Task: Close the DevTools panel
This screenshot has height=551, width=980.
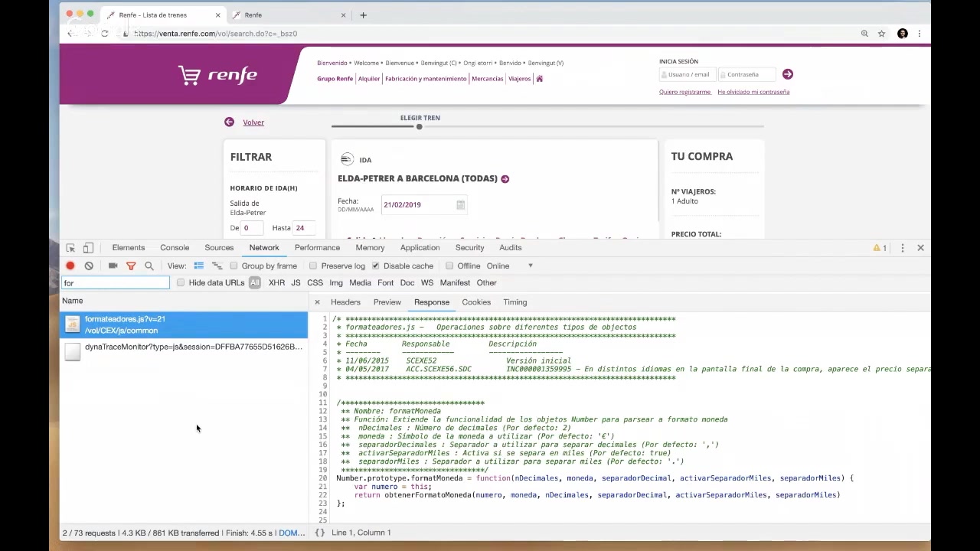Action: [920, 248]
